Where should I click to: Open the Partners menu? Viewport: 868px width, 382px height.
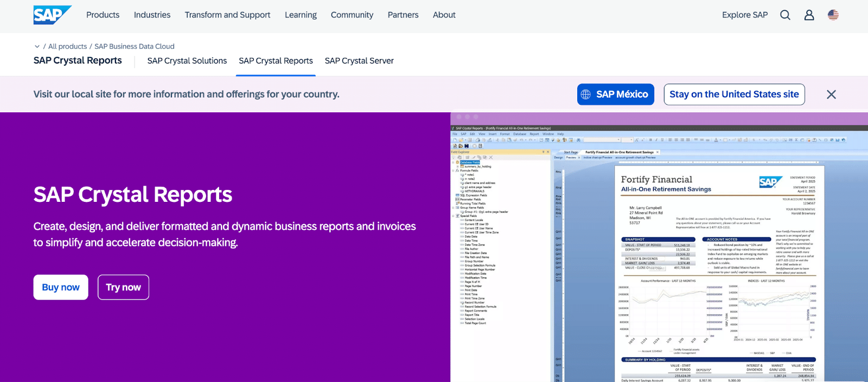click(403, 15)
